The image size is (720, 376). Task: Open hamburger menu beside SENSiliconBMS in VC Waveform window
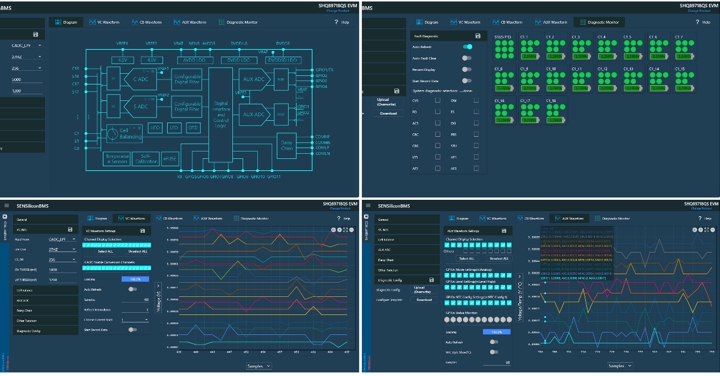(x=6, y=206)
